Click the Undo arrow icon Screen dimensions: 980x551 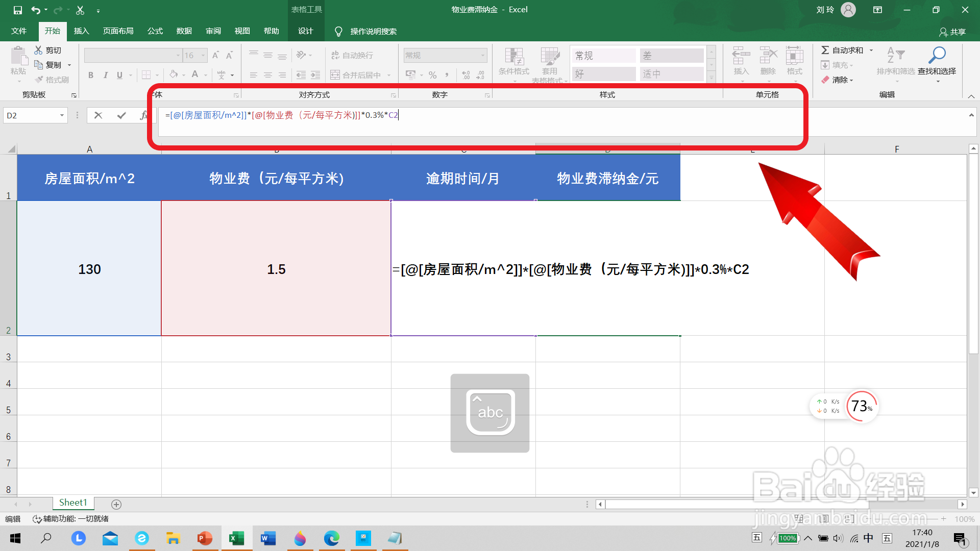tap(35, 10)
